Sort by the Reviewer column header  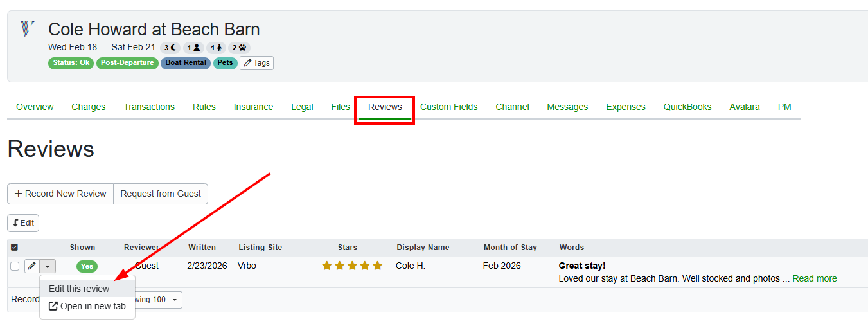[141, 247]
